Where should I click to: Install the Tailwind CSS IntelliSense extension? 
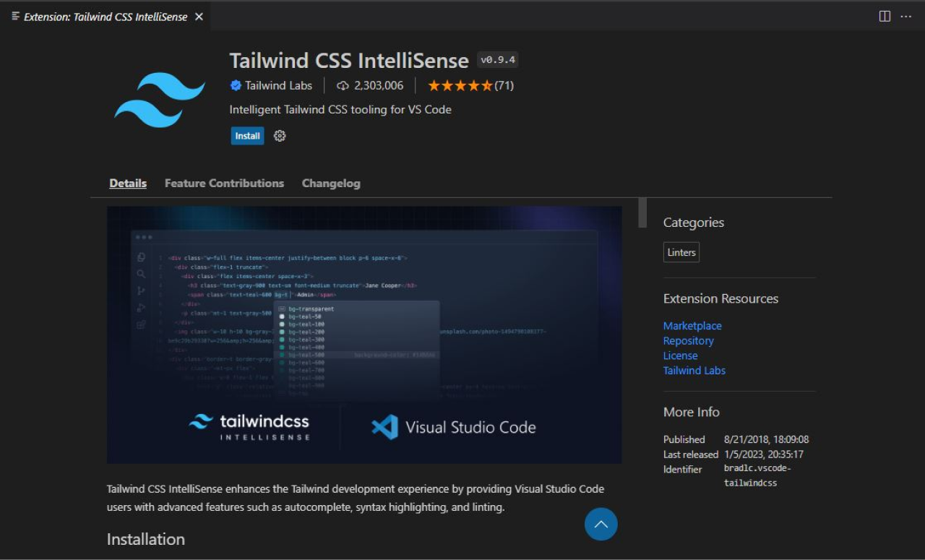point(247,136)
